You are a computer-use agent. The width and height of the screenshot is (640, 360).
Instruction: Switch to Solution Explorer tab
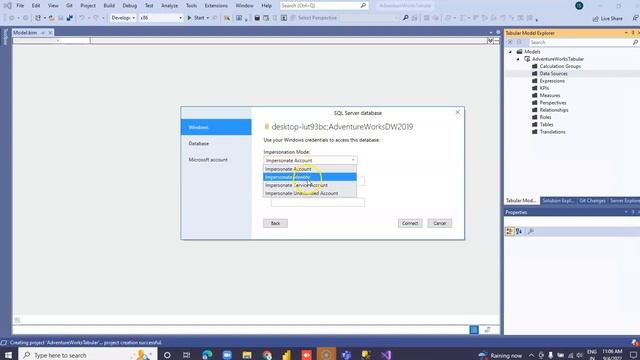pos(558,201)
